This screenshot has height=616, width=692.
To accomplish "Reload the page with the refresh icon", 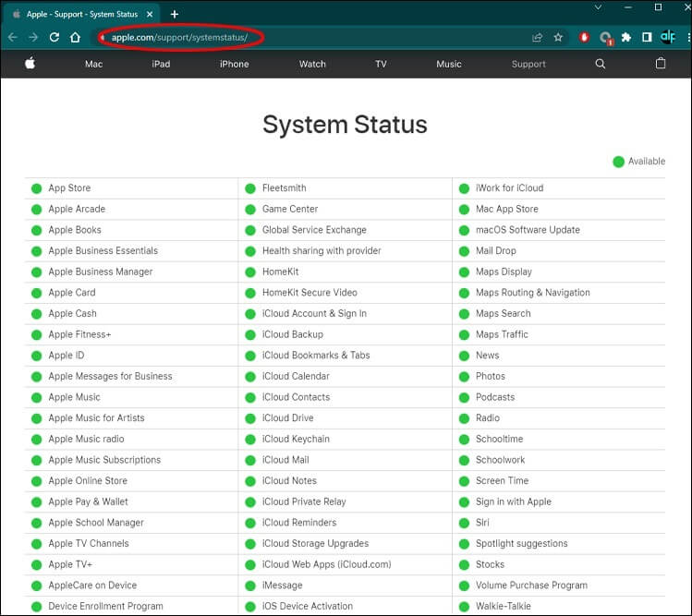I will point(55,38).
